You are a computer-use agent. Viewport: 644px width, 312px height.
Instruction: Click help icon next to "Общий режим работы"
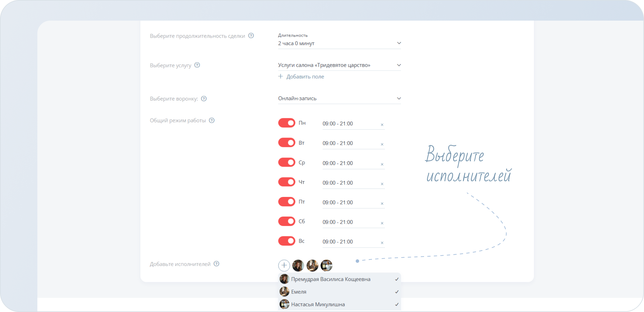tap(212, 121)
